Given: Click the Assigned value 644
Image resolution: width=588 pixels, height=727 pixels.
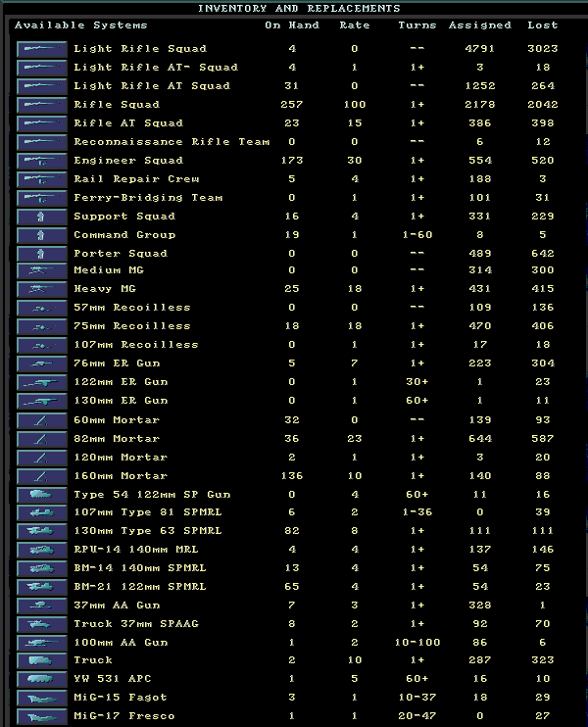Looking at the screenshot, I should click(x=480, y=438).
